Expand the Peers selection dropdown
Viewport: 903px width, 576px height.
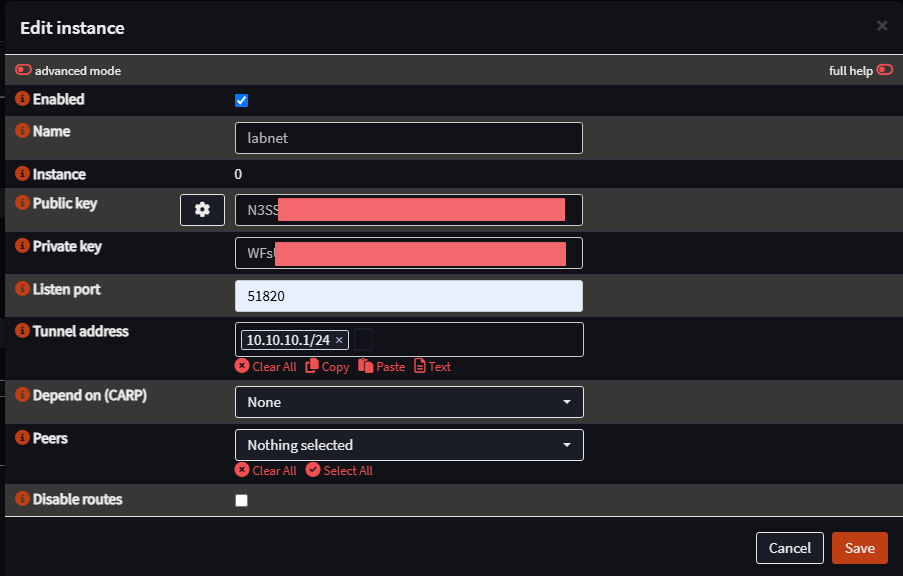tap(409, 445)
